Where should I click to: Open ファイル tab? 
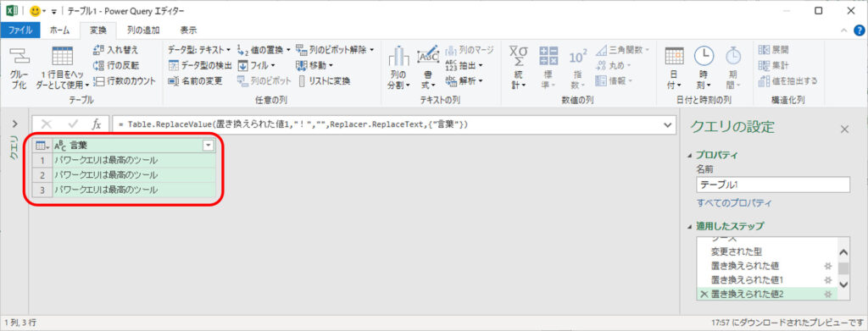pyautogui.click(x=20, y=30)
